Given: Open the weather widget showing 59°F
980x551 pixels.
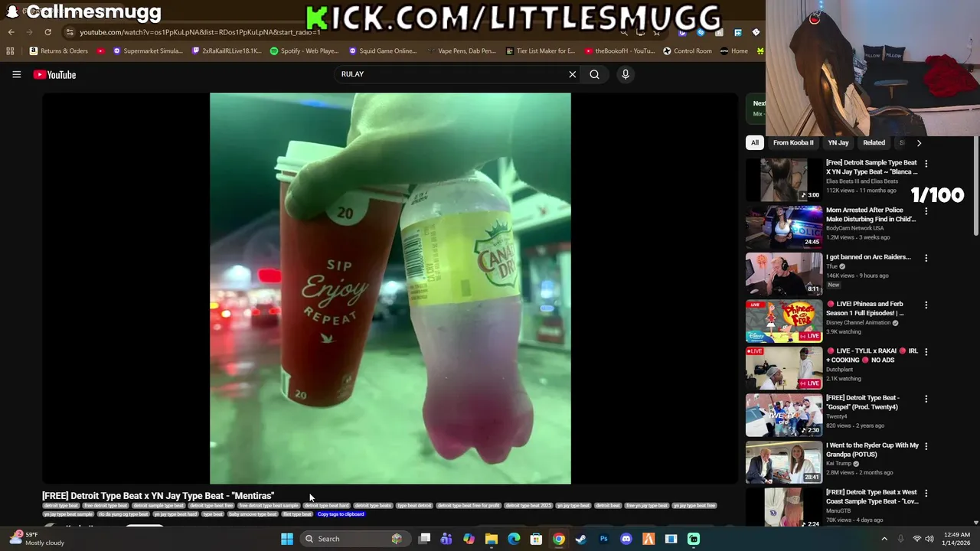Looking at the screenshot, I should pyautogui.click(x=37, y=539).
